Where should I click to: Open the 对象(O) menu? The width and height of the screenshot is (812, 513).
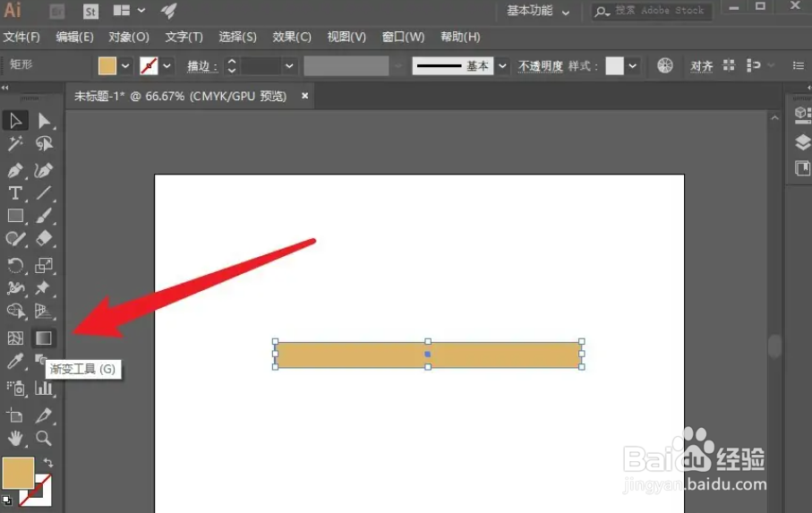point(129,38)
